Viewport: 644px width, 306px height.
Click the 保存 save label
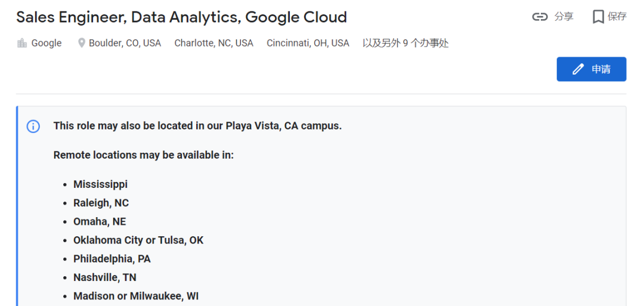(x=617, y=17)
